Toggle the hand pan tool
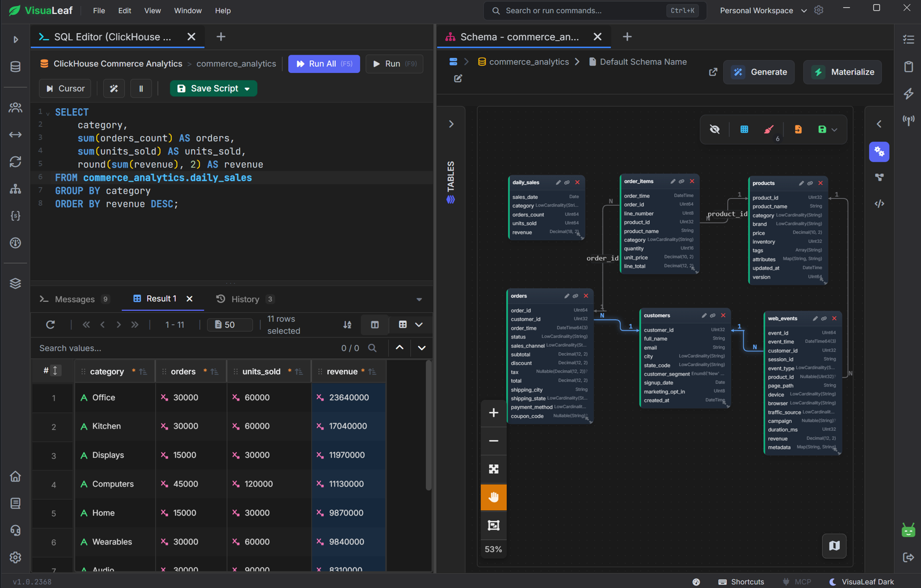921x588 pixels. pyautogui.click(x=494, y=497)
